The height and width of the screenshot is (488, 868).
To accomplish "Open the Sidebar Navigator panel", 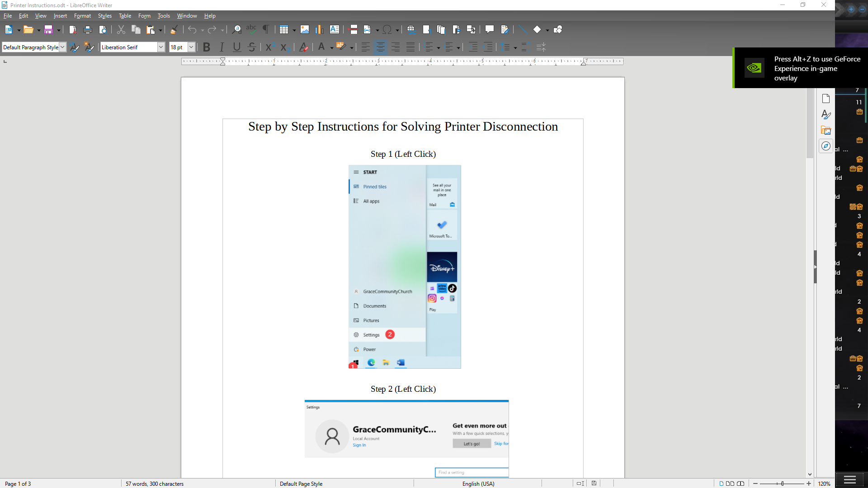I will [826, 146].
